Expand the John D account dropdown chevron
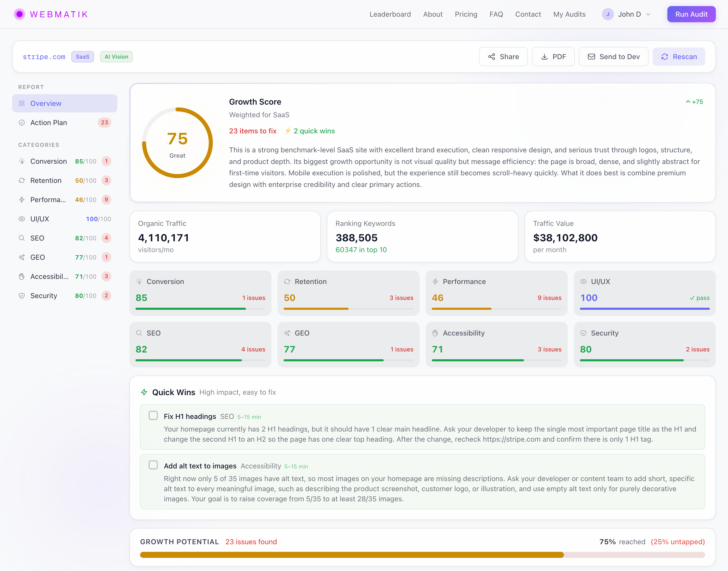Image resolution: width=728 pixels, height=571 pixels. coord(648,14)
